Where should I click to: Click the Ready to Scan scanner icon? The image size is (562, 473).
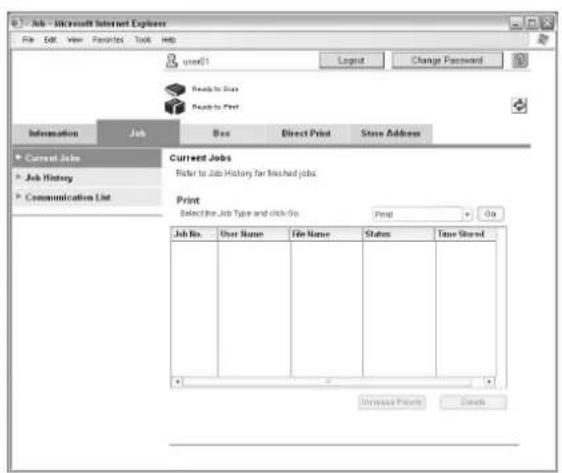pos(175,89)
